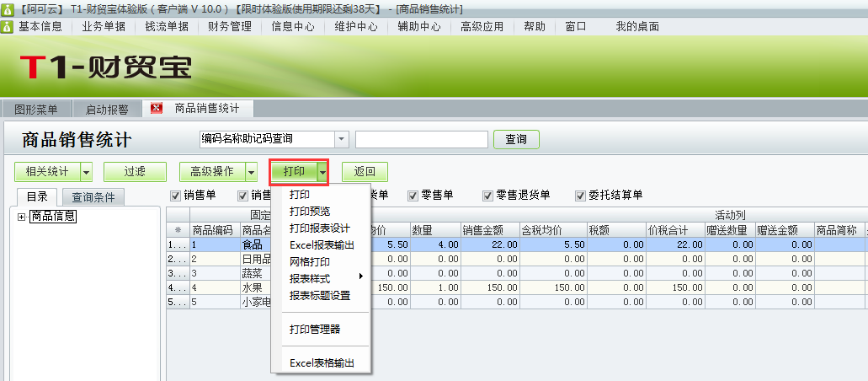Screen dimensions: 868x381
Task: Open the 财务管理 menu
Action: 229,26
